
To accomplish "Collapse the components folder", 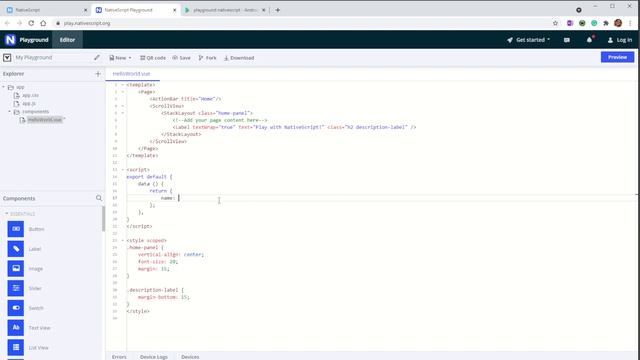I will coord(9,112).
